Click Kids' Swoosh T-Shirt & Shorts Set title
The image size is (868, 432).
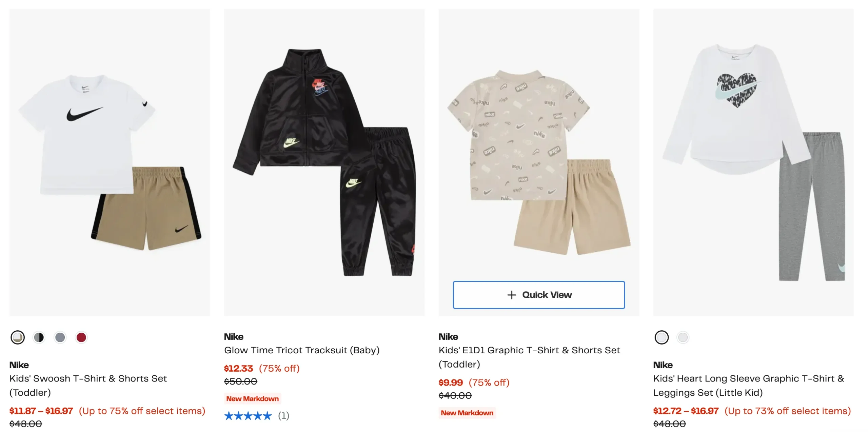click(x=88, y=386)
